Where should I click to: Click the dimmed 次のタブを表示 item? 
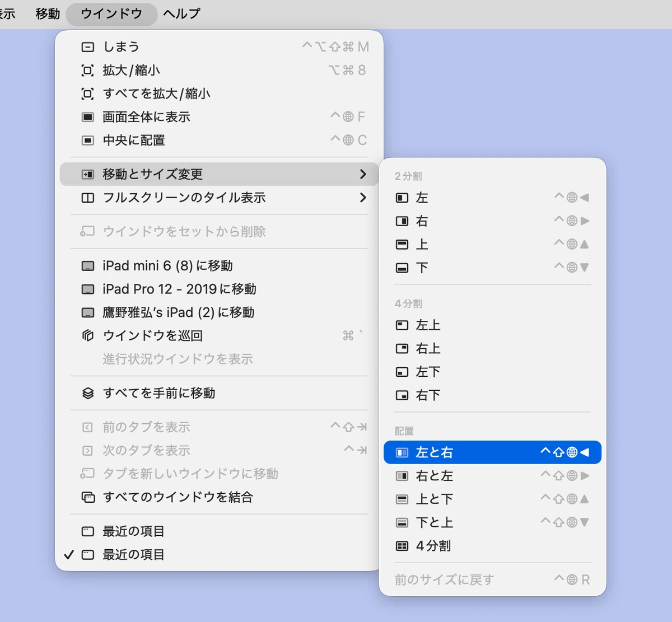coord(219,451)
